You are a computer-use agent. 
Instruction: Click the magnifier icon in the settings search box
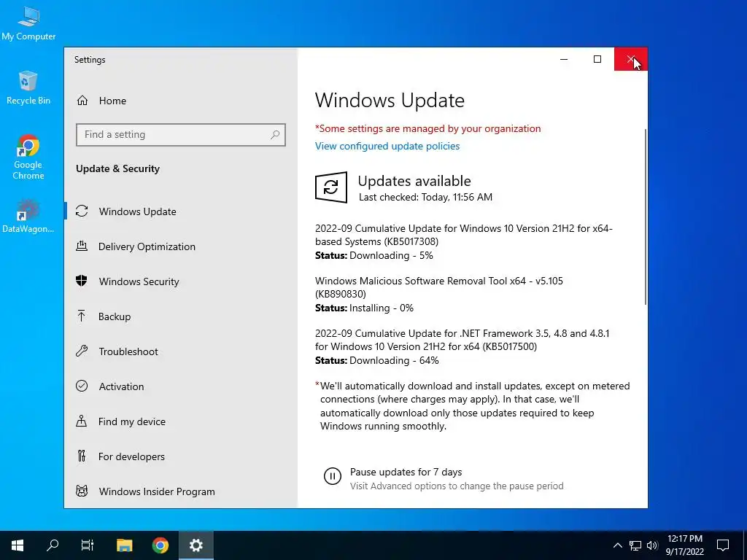(x=275, y=135)
